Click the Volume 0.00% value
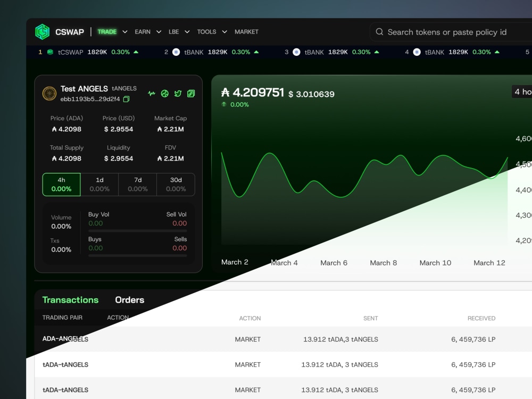The height and width of the screenshot is (399, 532). coord(61,226)
